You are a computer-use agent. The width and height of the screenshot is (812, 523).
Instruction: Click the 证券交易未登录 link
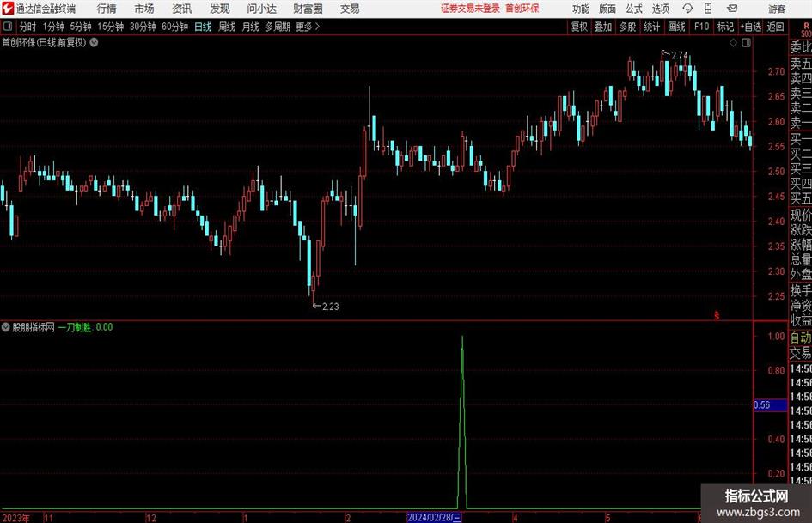coord(470,9)
